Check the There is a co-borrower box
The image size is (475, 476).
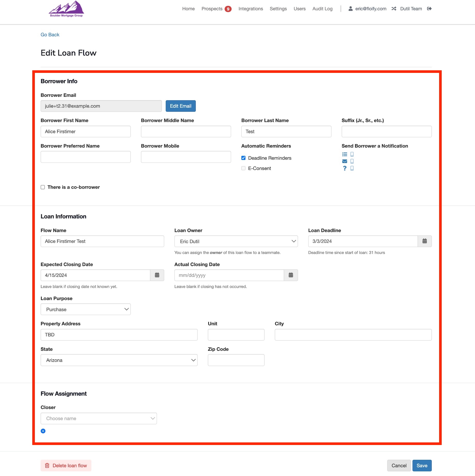tap(43, 187)
